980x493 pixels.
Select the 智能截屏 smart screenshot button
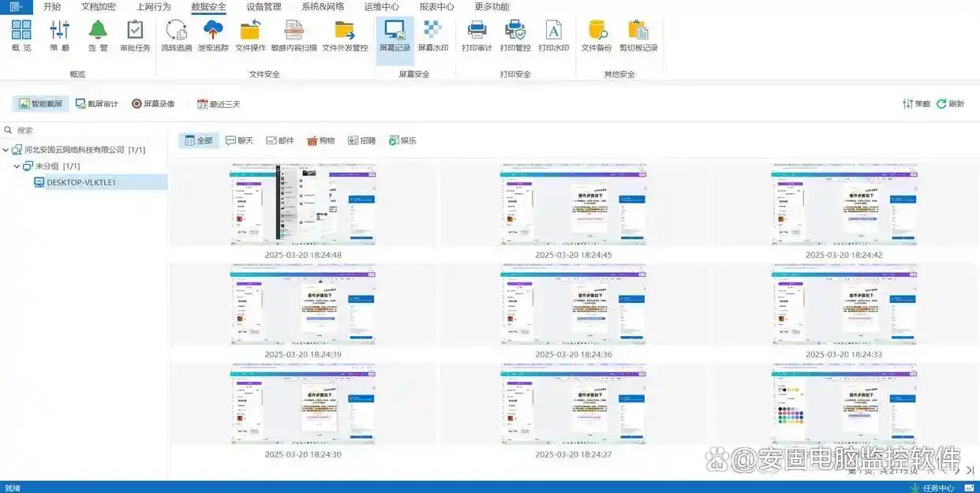coord(41,103)
